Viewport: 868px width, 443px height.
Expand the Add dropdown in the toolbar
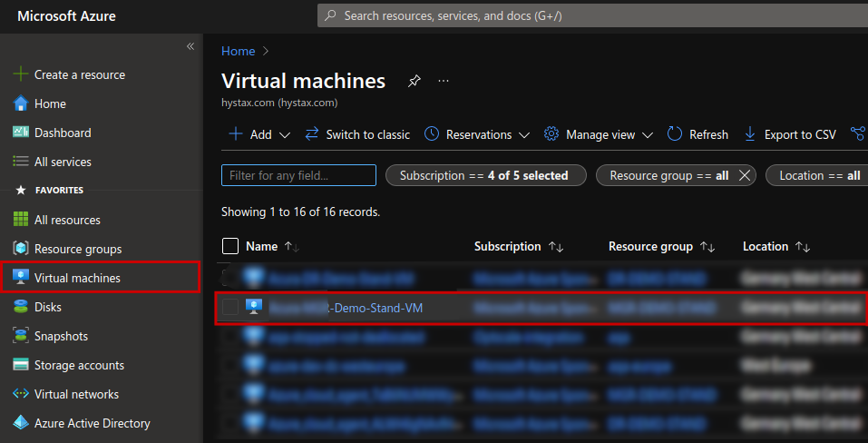[x=284, y=134]
